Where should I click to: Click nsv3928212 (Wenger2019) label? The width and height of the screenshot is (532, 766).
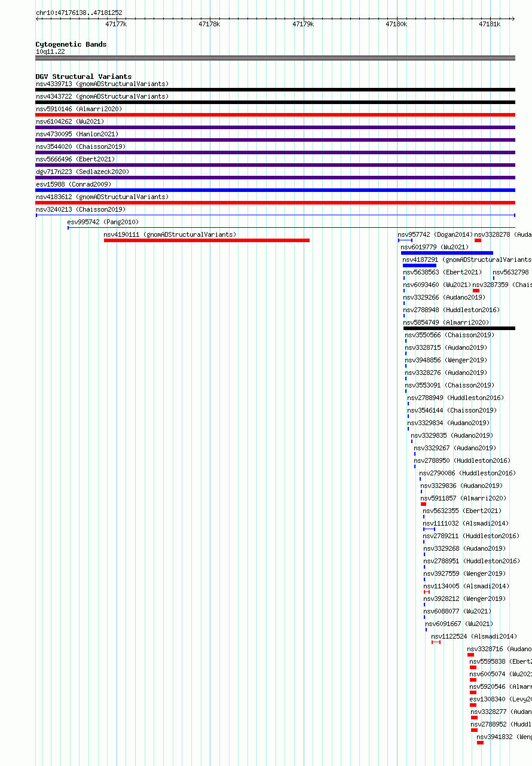(x=464, y=599)
